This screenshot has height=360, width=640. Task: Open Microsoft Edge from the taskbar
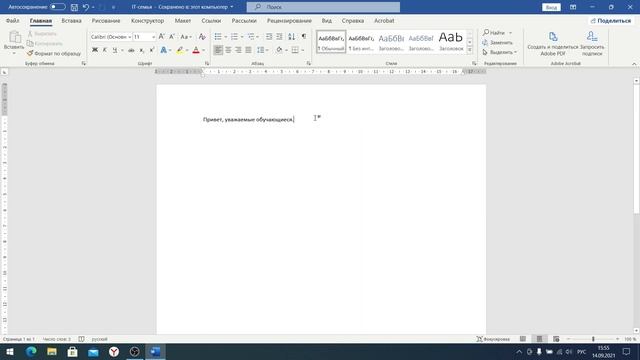(31, 351)
